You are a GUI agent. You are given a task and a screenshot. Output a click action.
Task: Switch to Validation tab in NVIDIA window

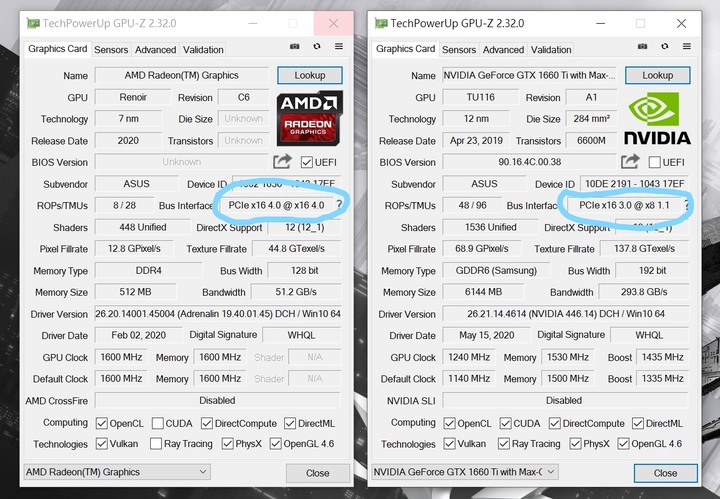[x=551, y=50]
